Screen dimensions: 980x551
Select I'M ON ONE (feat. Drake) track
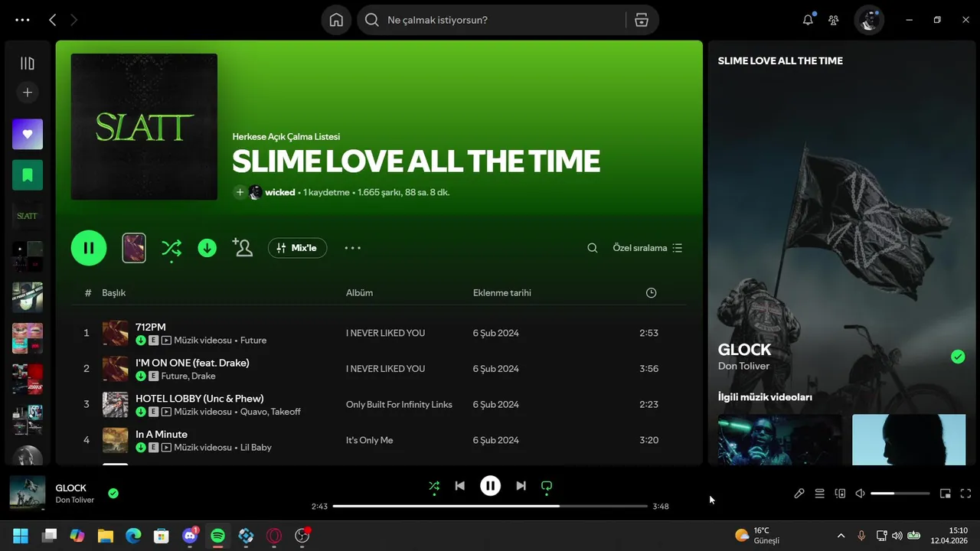(192, 363)
